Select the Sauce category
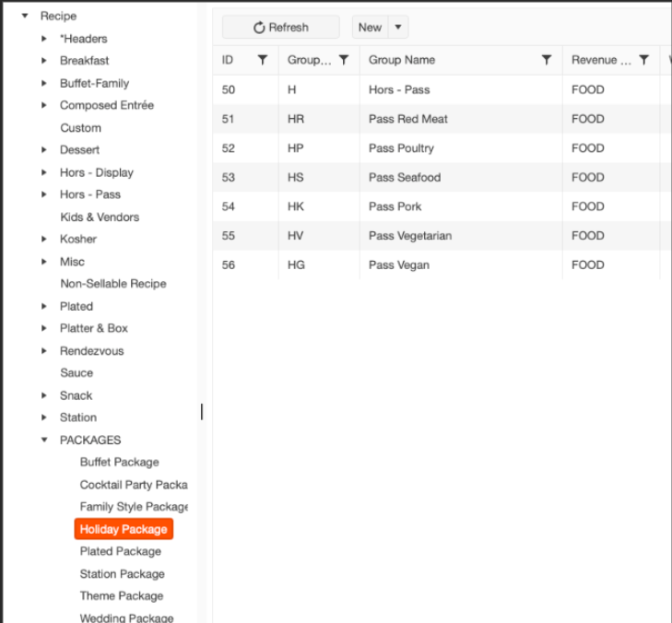Image resolution: width=672 pixels, height=623 pixels. click(x=77, y=373)
